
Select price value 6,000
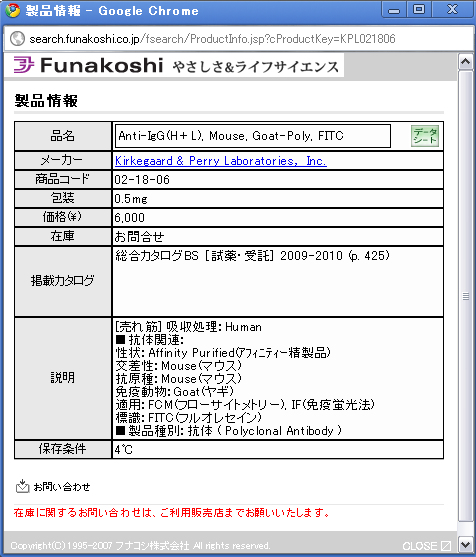click(129, 218)
